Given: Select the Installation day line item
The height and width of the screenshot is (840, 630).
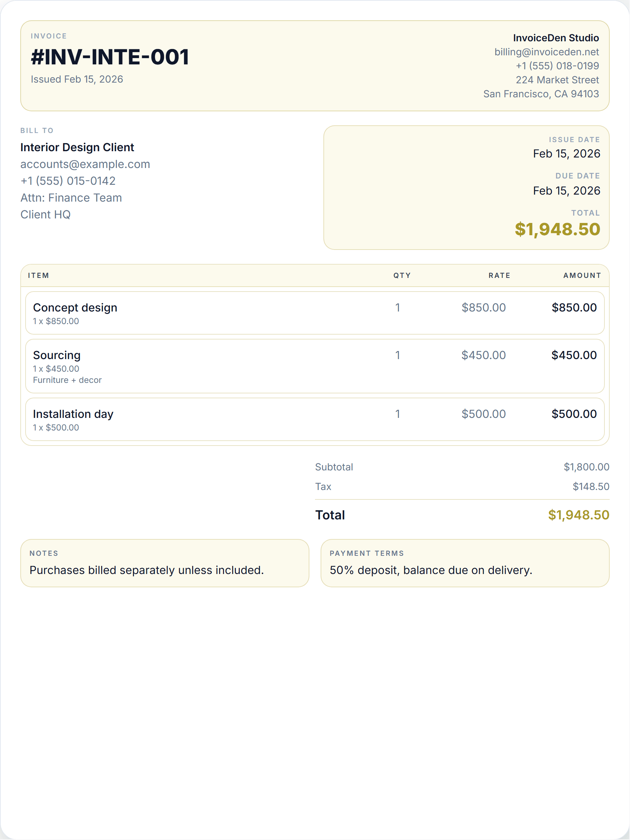Looking at the screenshot, I should click(315, 419).
